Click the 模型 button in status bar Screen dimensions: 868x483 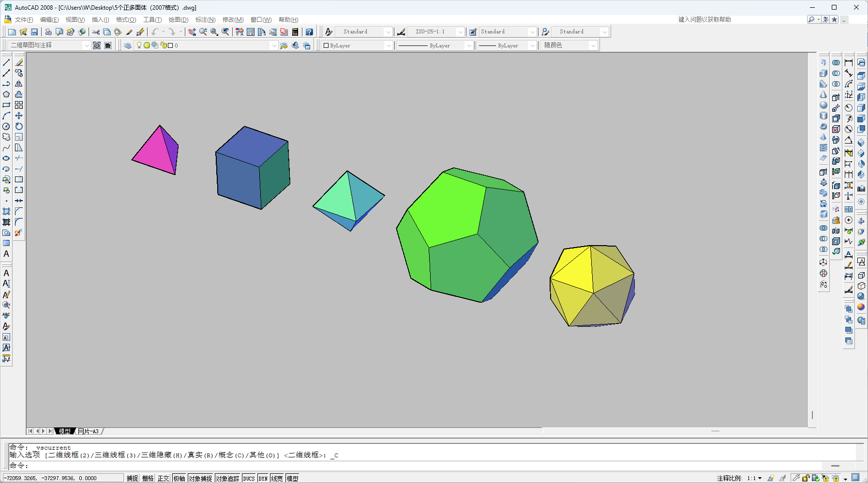(x=293, y=478)
